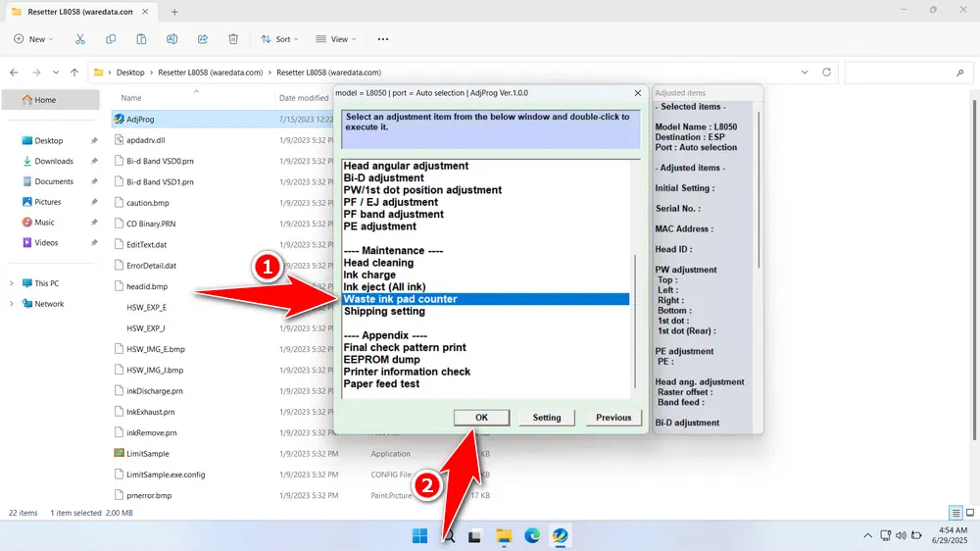Image resolution: width=980 pixels, height=551 pixels.
Task: Go up one folder with Up arrow
Action: 74,73
